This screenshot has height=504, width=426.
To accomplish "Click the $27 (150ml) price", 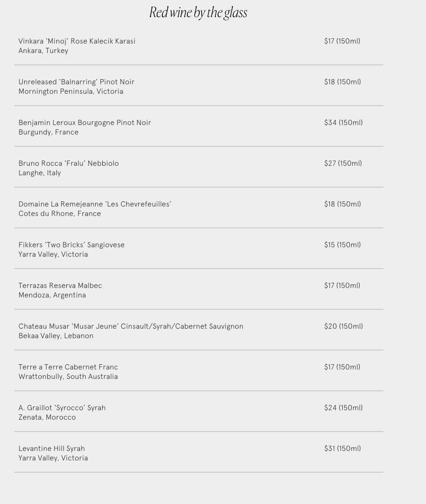I will point(343,163).
